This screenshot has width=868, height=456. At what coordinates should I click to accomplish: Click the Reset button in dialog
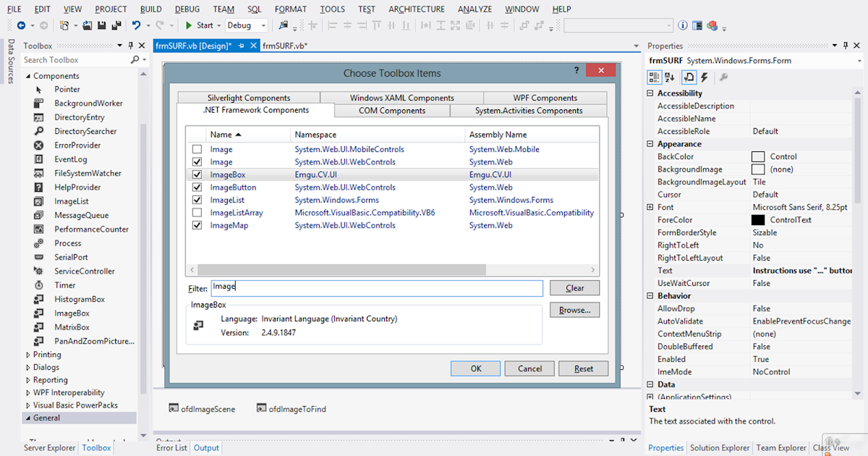584,368
